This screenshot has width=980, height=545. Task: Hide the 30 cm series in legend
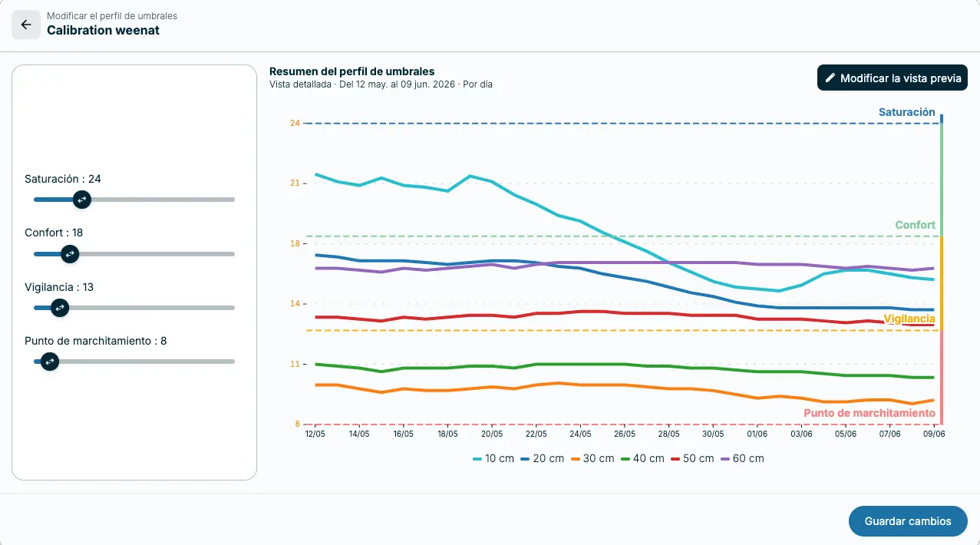pyautogui.click(x=592, y=458)
